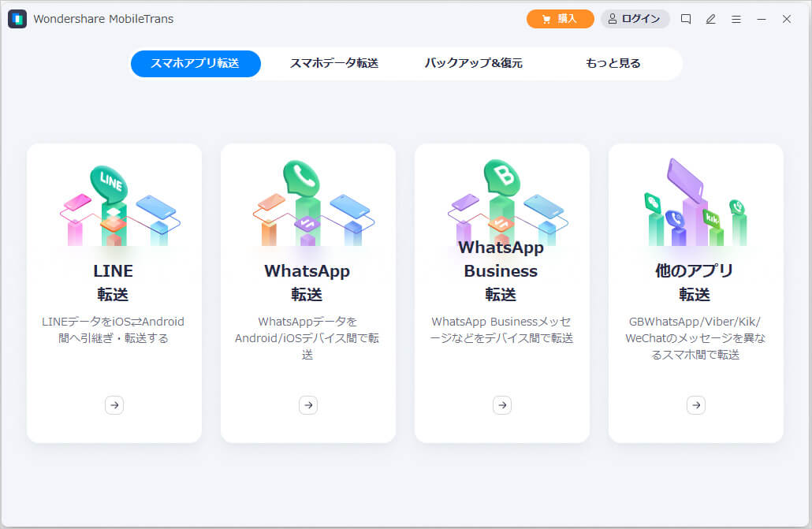Screen dimensions: 812x529
Task: Click the ログイン button
Action: click(x=635, y=18)
